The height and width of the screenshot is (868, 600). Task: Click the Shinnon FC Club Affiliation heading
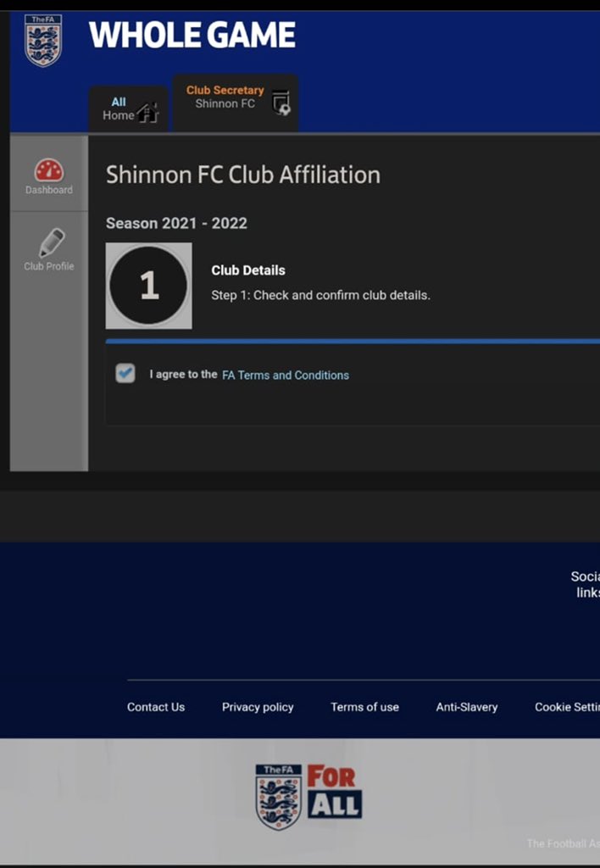(x=243, y=175)
